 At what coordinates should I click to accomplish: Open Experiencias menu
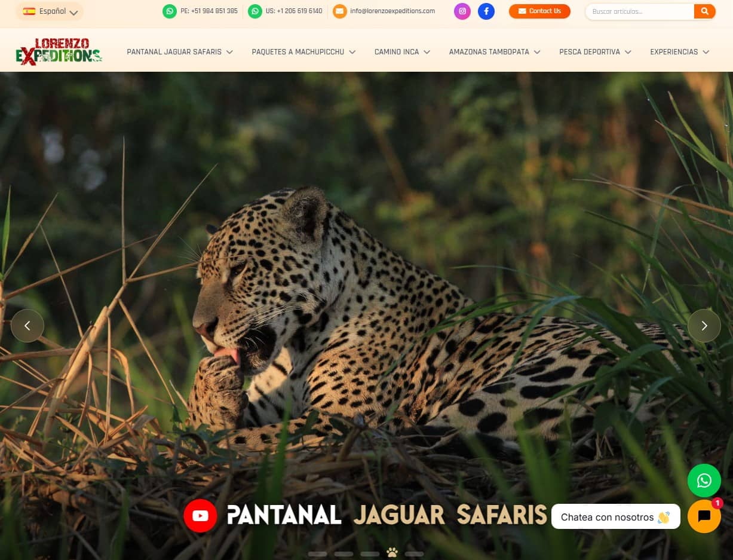coord(674,52)
